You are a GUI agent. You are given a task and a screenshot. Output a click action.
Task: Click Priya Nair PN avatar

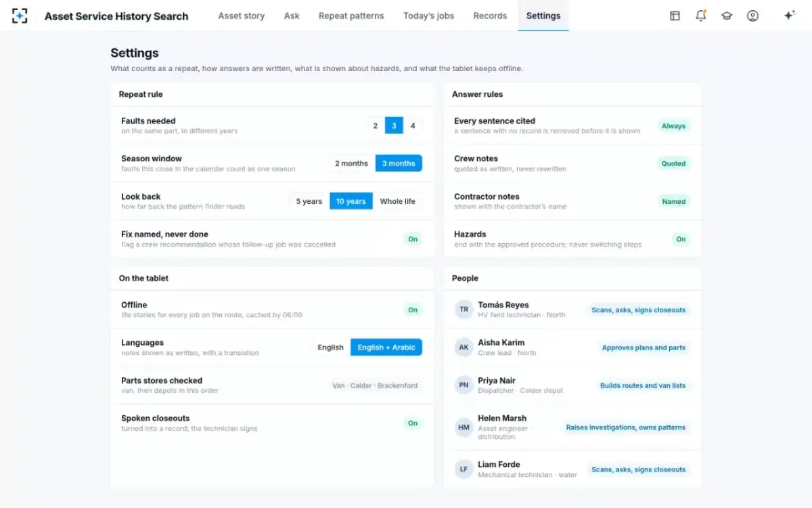[x=464, y=385]
